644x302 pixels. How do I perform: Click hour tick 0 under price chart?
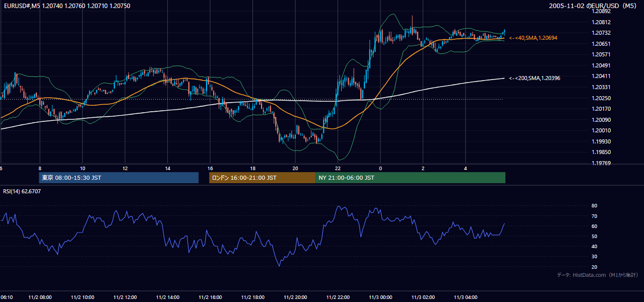click(x=380, y=168)
